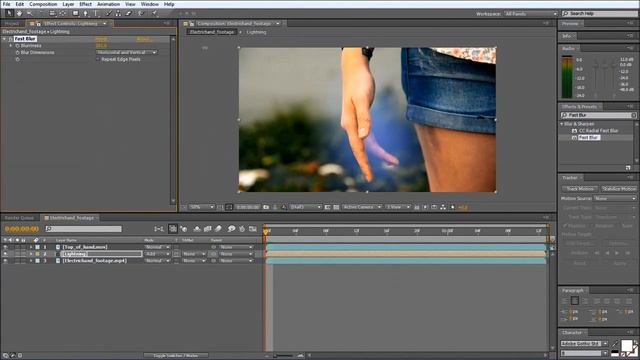Collapse Blur & Sharpen effects category
Viewport: 640px width, 360px height.
[x=562, y=124]
